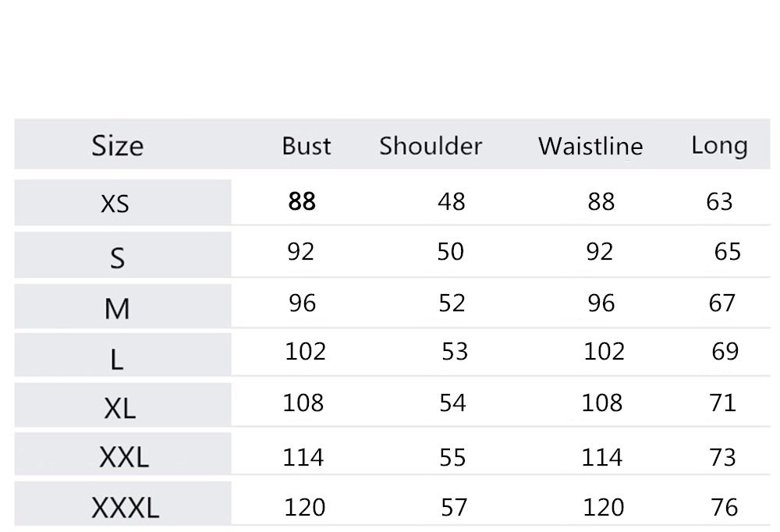Select the XL size row label
Image resolution: width=780 pixels, height=532 pixels.
[119, 408]
